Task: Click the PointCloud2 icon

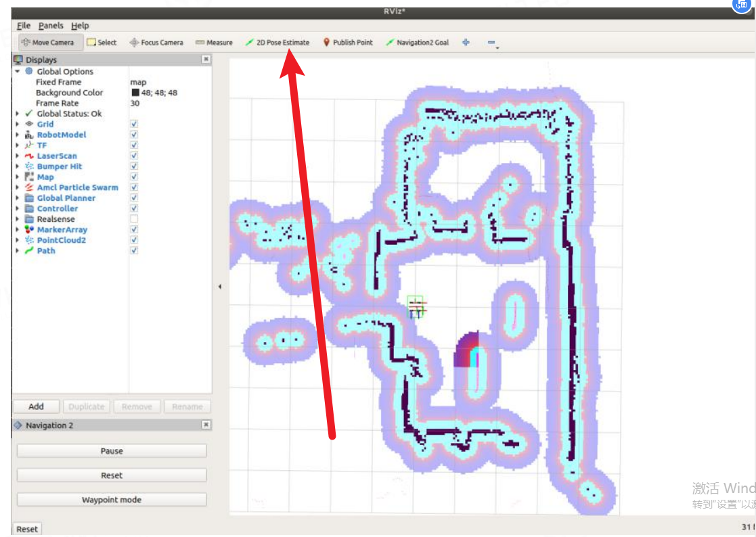Action: pyautogui.click(x=29, y=240)
